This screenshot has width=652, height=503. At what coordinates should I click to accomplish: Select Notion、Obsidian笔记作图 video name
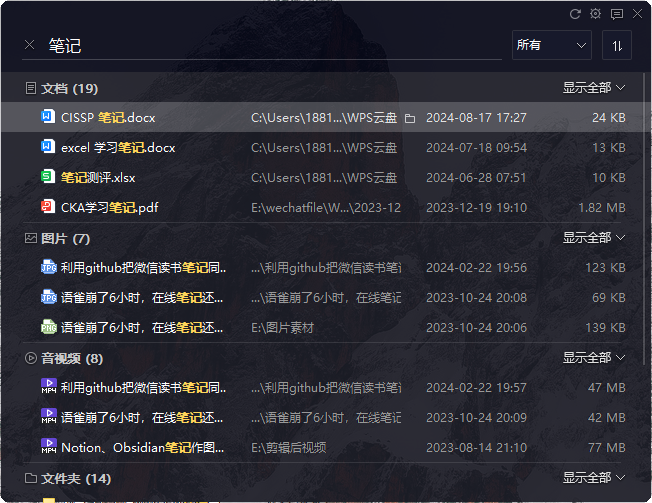pyautogui.click(x=143, y=448)
